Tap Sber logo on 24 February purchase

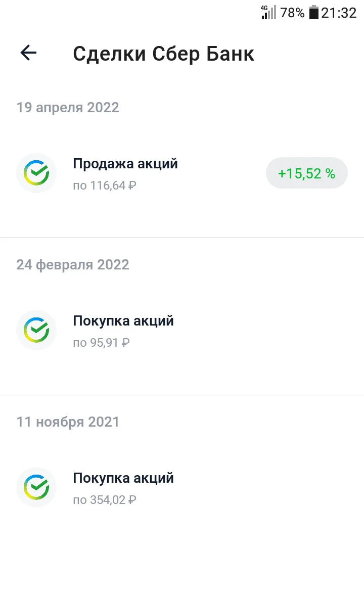coord(36,330)
